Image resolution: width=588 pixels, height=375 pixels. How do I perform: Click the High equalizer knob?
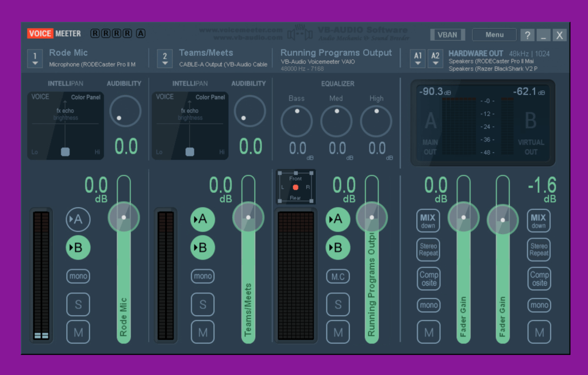[x=376, y=121]
